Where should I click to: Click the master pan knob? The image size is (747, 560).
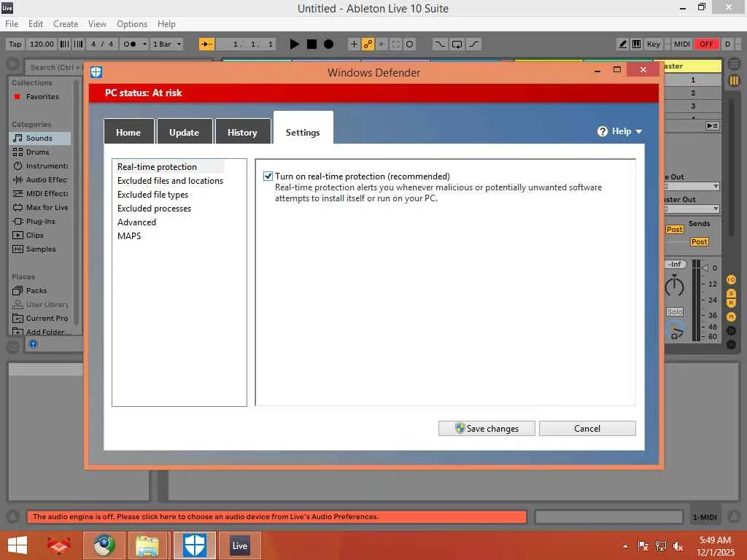pyautogui.click(x=674, y=287)
